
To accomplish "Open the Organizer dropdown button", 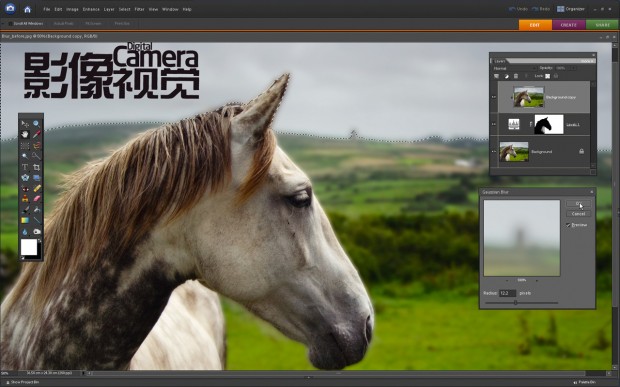I will (571, 9).
